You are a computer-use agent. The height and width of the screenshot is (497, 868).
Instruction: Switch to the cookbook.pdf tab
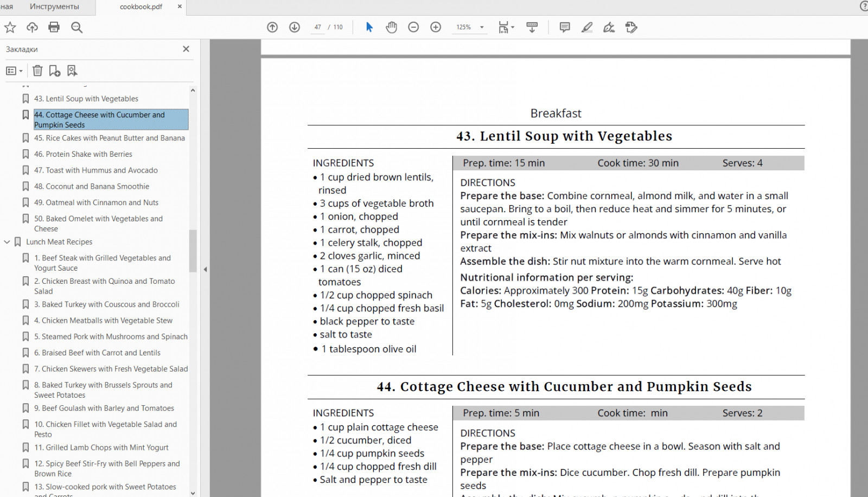tap(141, 7)
